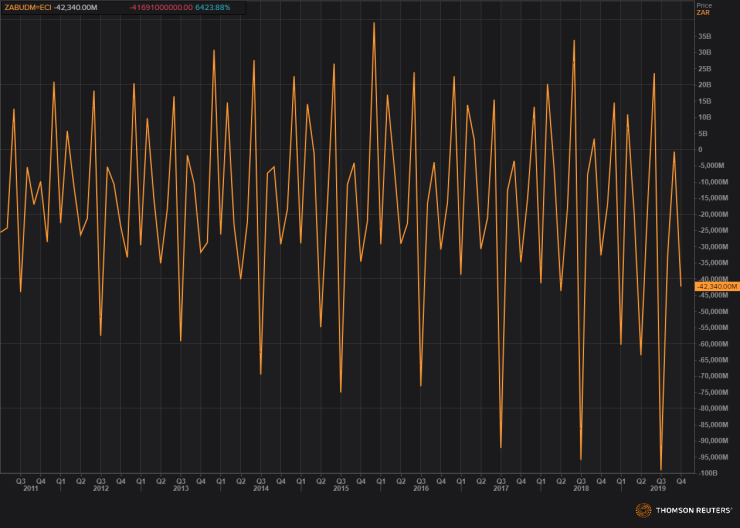Screen dimensions: 740x528
Task: Click the 25B price axis label
Action: [705, 69]
